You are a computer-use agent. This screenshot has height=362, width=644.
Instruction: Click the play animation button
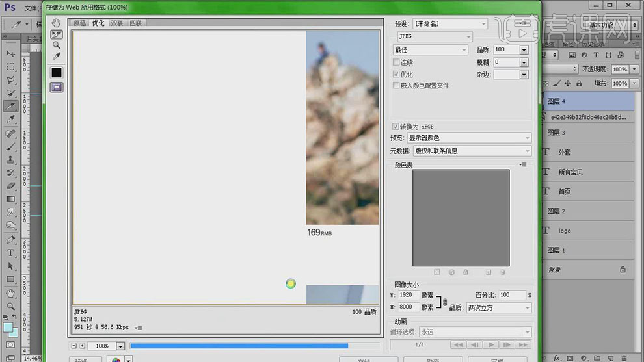click(490, 344)
